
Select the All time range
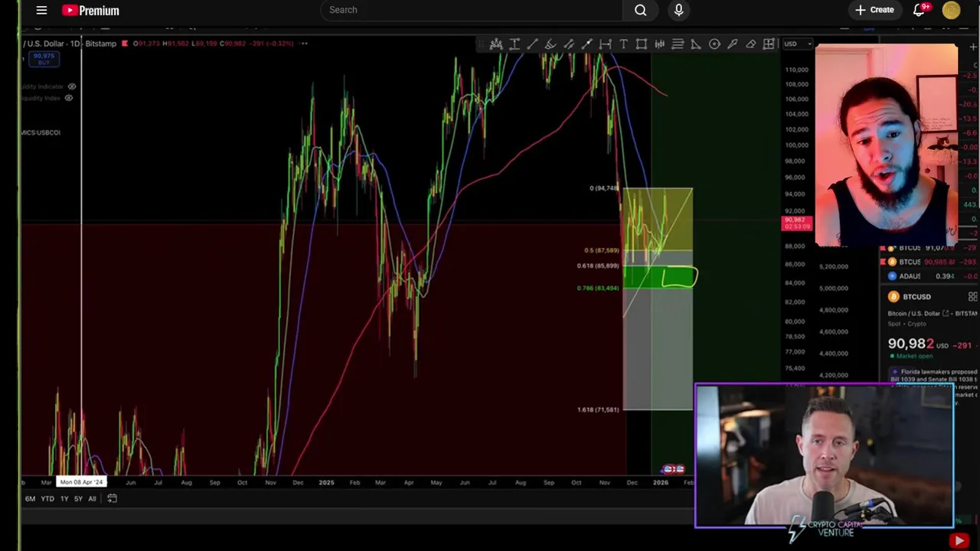[92, 499]
